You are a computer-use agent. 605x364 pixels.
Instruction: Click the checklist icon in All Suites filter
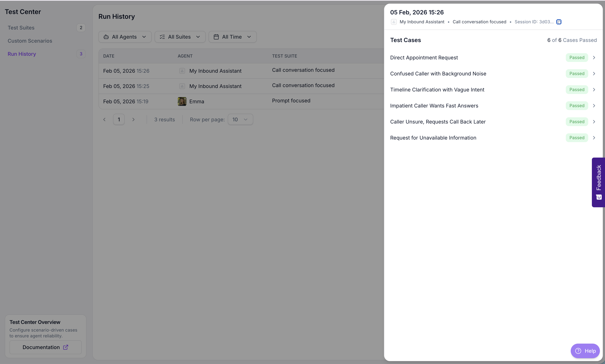tap(162, 37)
